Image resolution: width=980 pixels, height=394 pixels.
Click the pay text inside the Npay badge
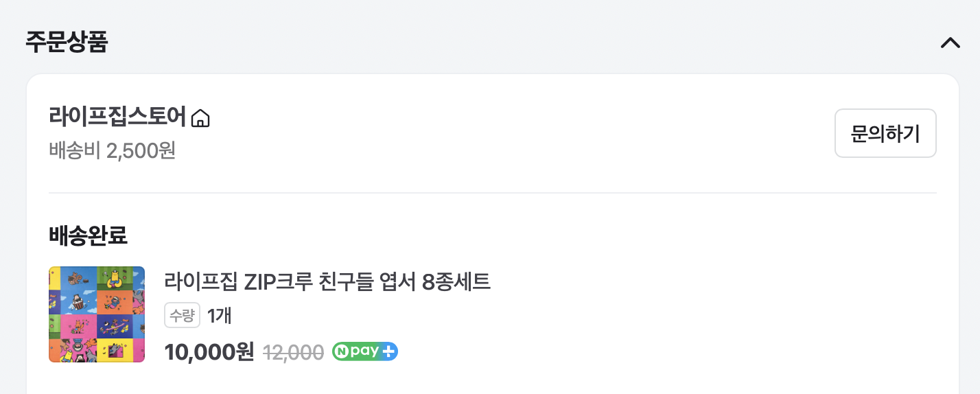tap(366, 351)
